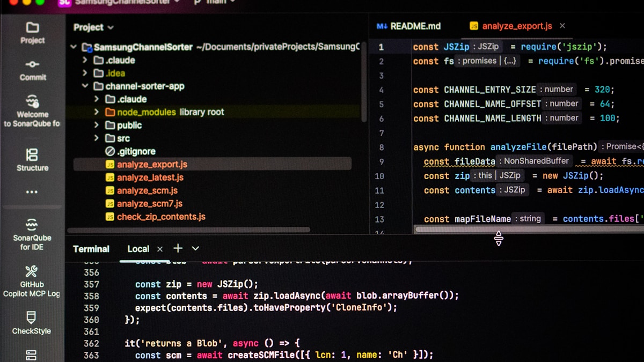
Task: Open analyze_latest.js in project tree
Action: click(150, 178)
